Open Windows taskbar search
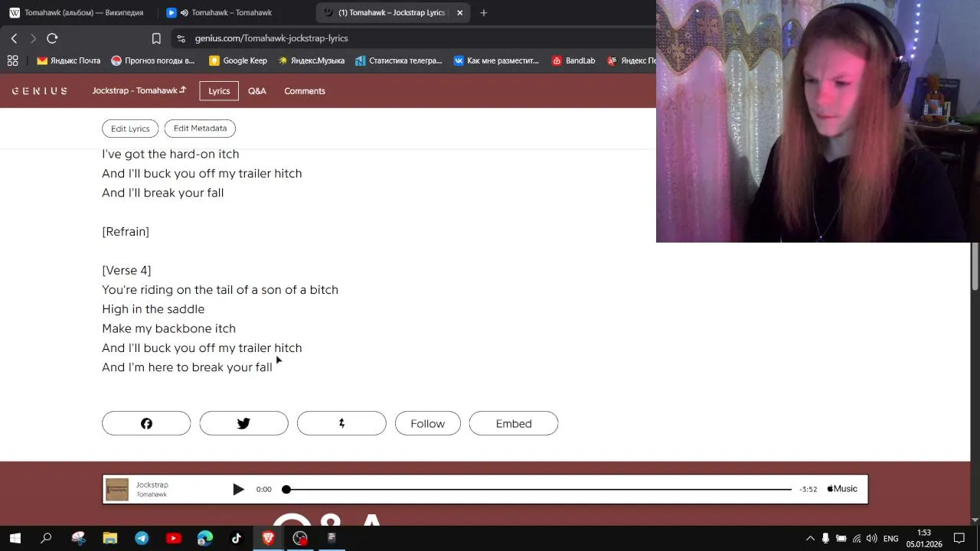The image size is (980, 551). pos(46,538)
